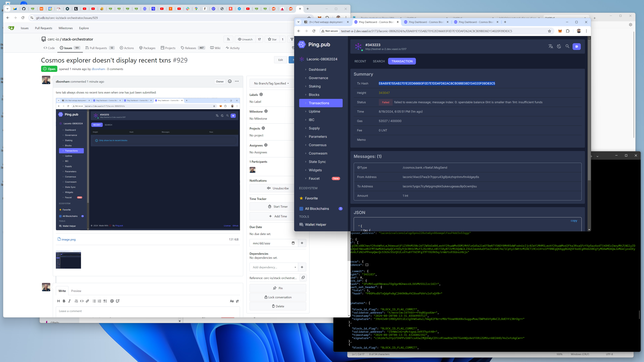The height and width of the screenshot is (362, 644).
Task: Mention a user with the @ icon
Action: [x=112, y=301]
